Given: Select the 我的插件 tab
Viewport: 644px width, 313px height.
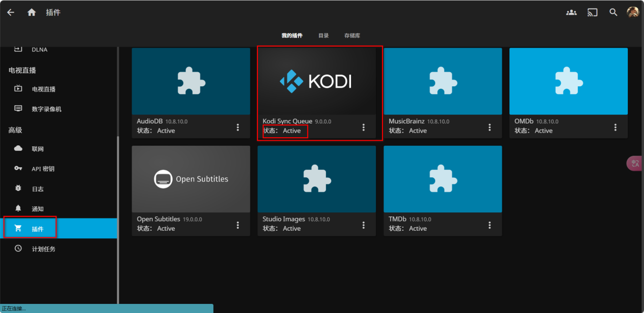Looking at the screenshot, I should tap(292, 36).
